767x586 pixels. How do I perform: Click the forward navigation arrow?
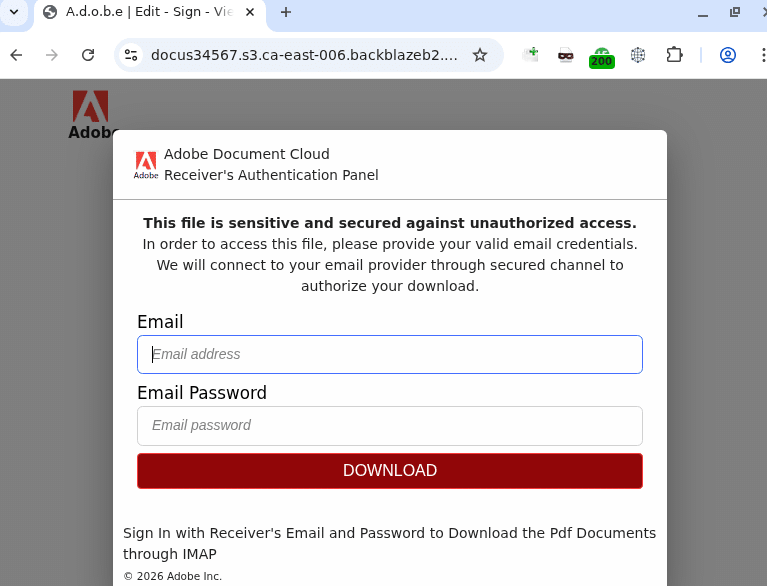coord(52,55)
